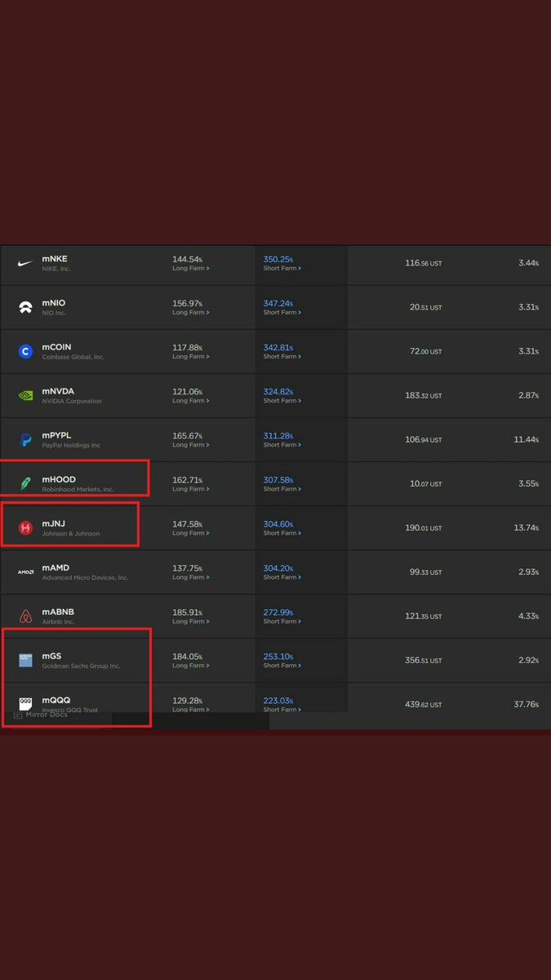Screen dimensions: 551x980
Task: Click the Goldman Sachs logo icon
Action: point(25,660)
